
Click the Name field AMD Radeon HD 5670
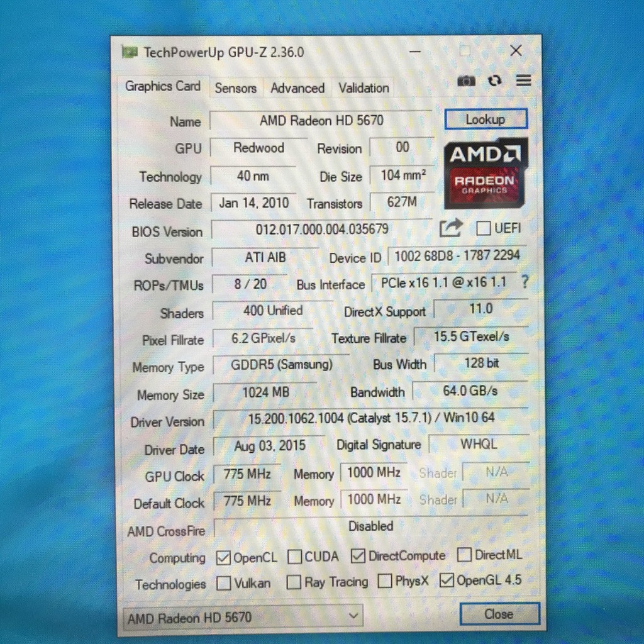pos(321,120)
